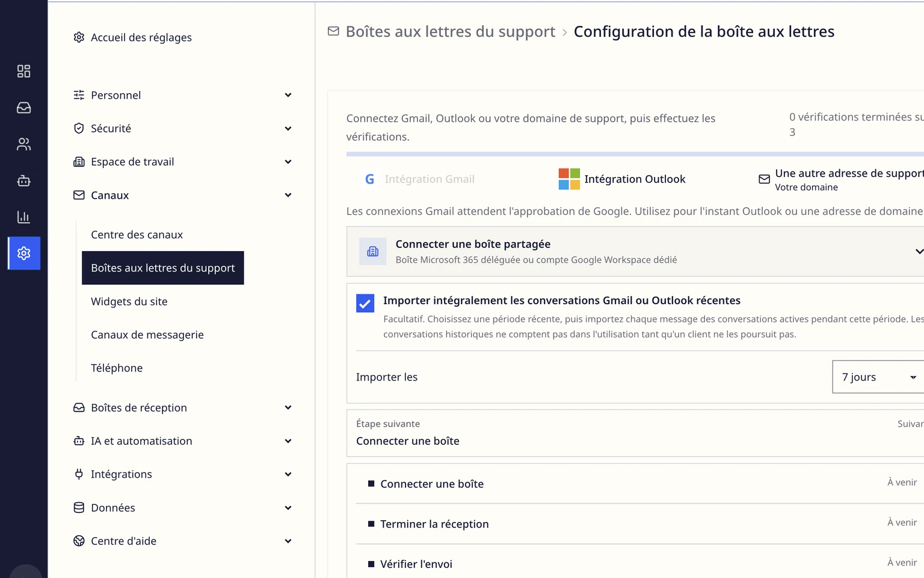924x578 pixels.
Task: Open the contacts people icon in left rail
Action: pos(23,144)
